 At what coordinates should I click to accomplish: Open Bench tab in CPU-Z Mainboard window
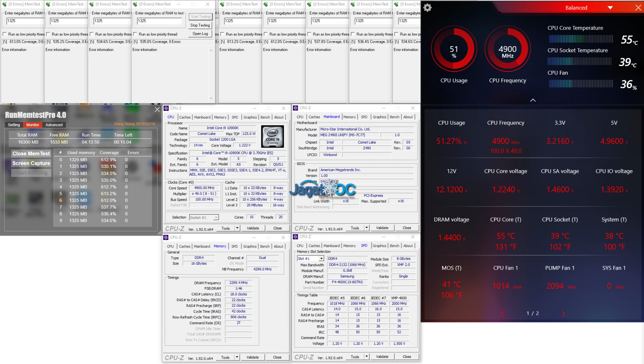click(x=395, y=117)
